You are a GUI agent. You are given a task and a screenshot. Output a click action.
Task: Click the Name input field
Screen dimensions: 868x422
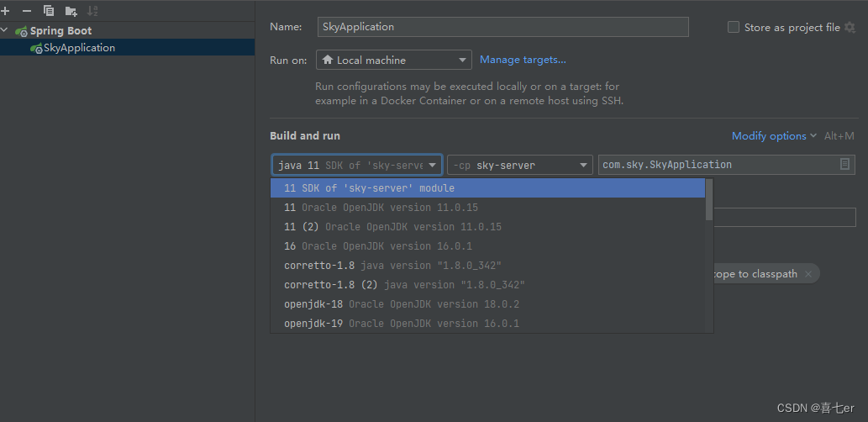[x=502, y=27]
